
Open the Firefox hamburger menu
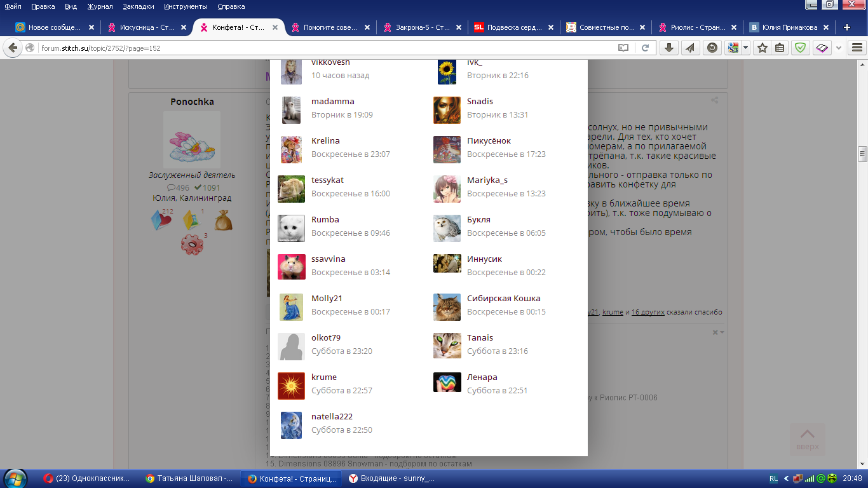pos(857,48)
